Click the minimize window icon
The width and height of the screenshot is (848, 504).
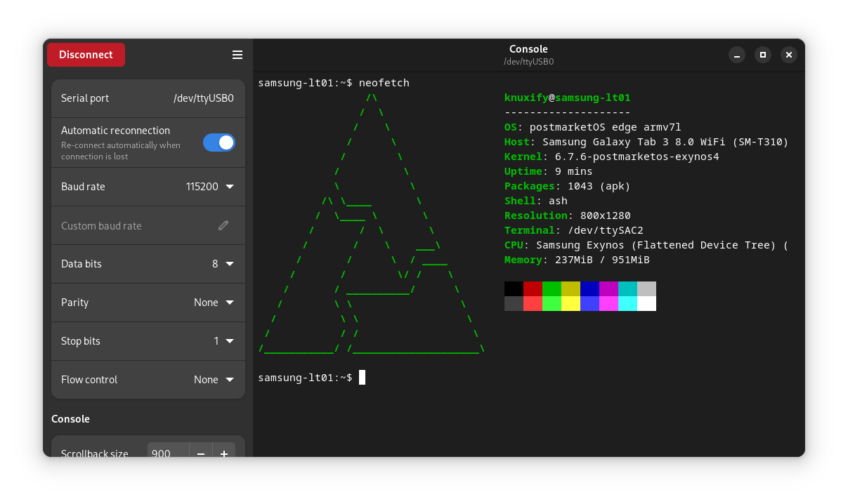[x=736, y=54]
